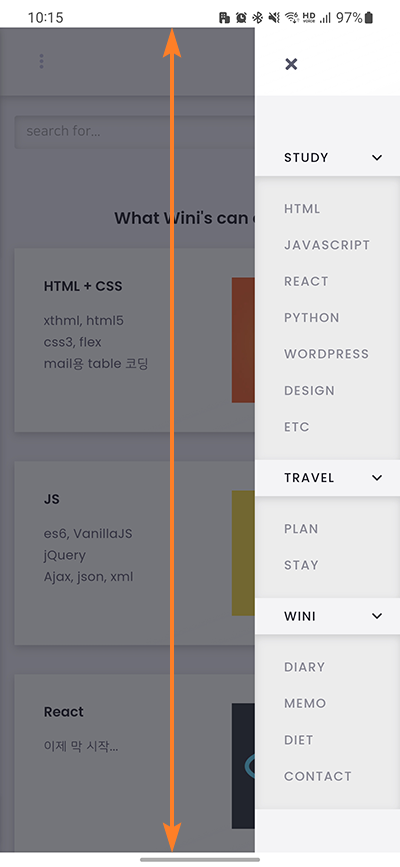Open the HTML category
This screenshot has width=400, height=867.
pyautogui.click(x=302, y=209)
